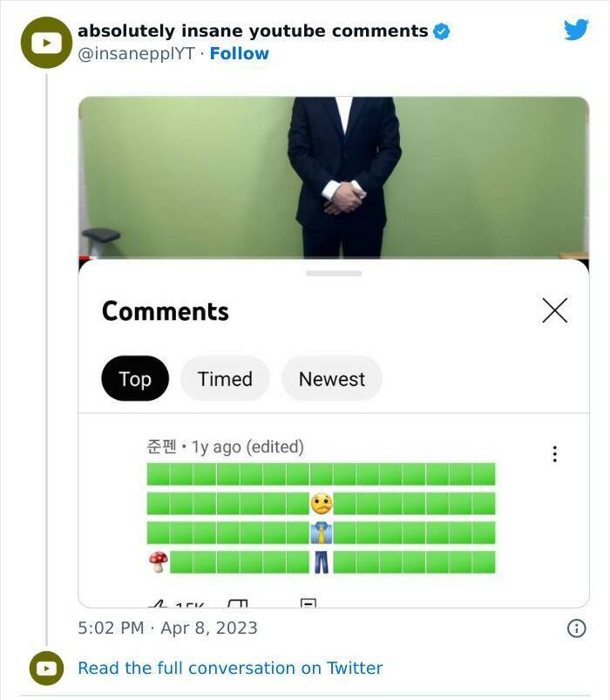Click the Twitter bird logo
This screenshot has width=610, height=700.
(x=576, y=30)
